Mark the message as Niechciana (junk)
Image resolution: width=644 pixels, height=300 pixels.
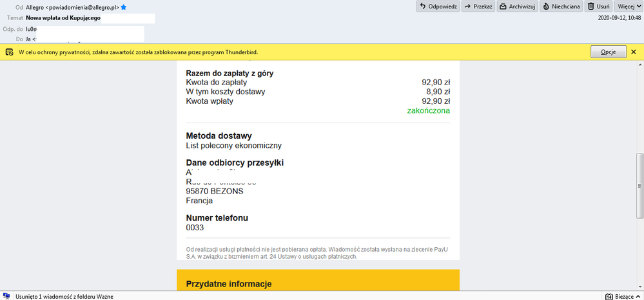pos(561,6)
